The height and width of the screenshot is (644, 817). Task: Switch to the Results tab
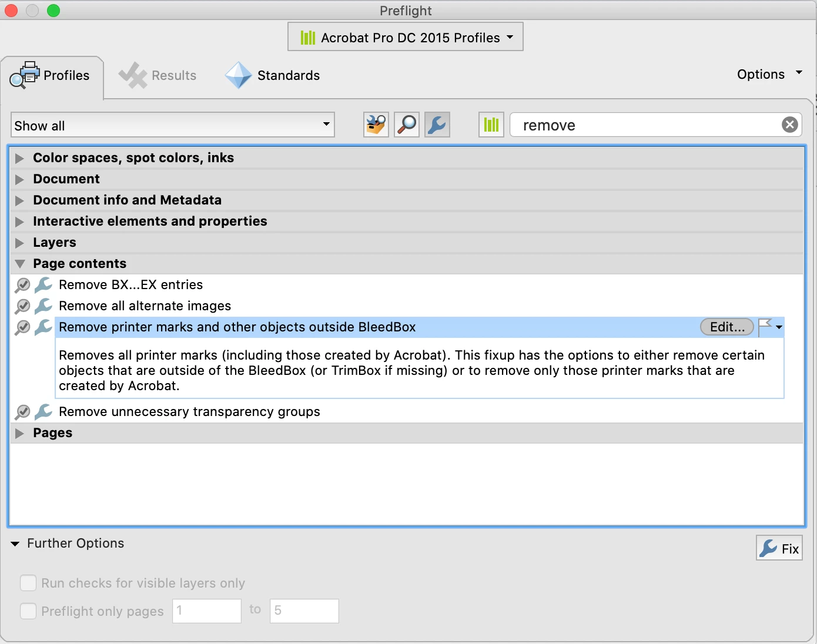[x=158, y=75]
